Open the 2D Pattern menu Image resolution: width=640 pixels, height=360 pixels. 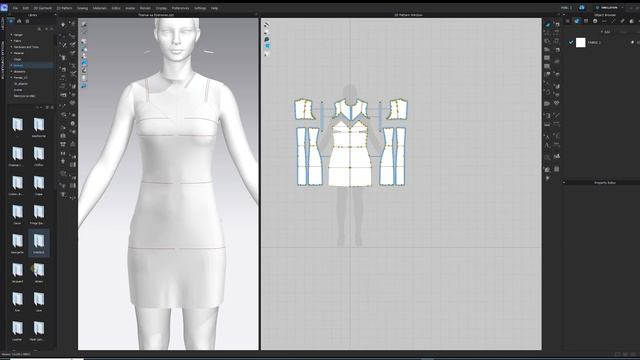[x=64, y=8]
